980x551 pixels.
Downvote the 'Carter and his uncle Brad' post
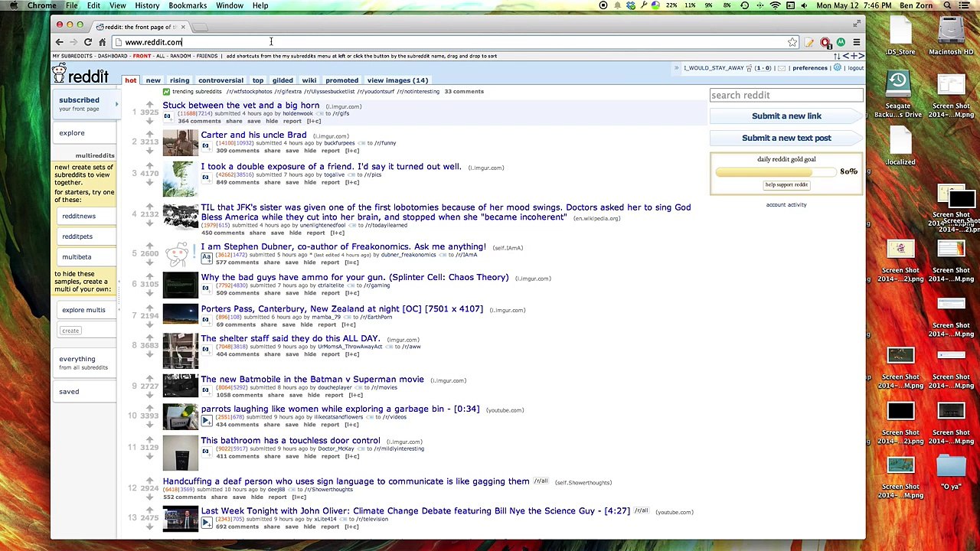[x=149, y=150]
